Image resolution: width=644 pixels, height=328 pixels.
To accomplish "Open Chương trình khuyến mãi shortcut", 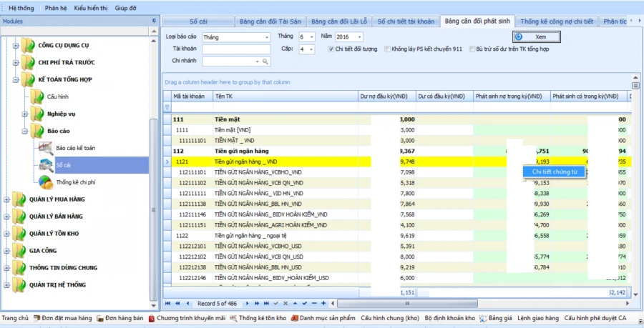I will tap(187, 318).
